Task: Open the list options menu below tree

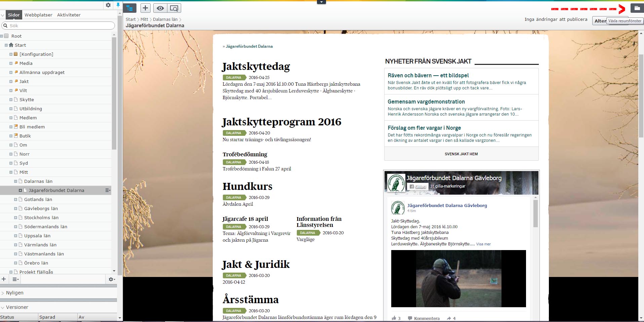Action: tap(15, 279)
